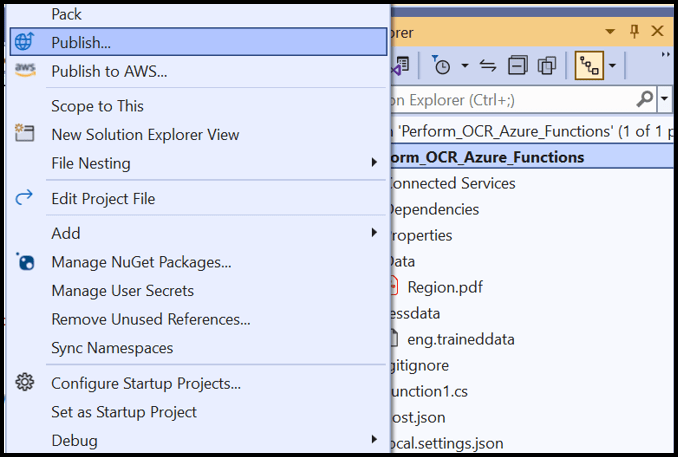
Task: Click the Collapse All toolbar icon
Action: [x=518, y=66]
